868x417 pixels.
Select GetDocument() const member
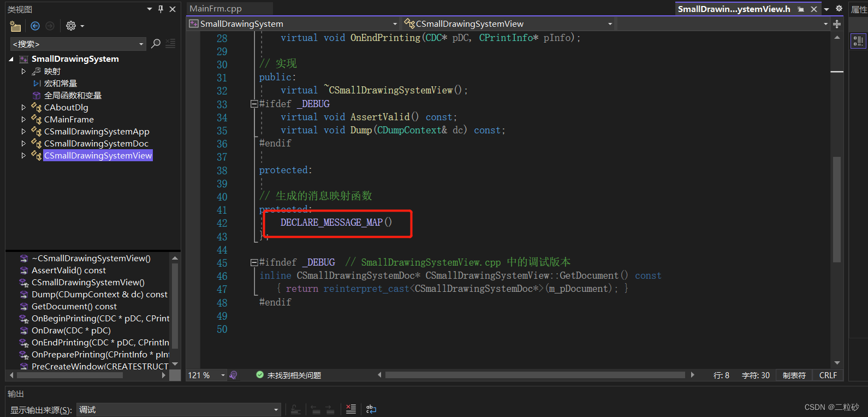(x=74, y=306)
